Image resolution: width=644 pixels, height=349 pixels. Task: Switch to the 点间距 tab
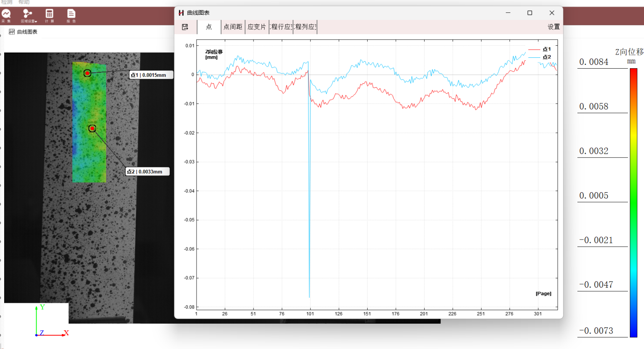233,27
